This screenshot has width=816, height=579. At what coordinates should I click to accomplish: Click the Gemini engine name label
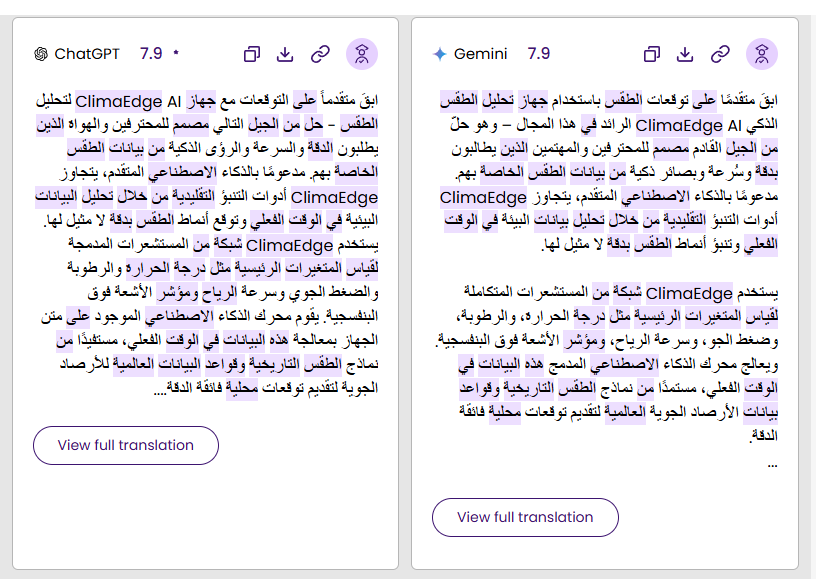(x=481, y=54)
